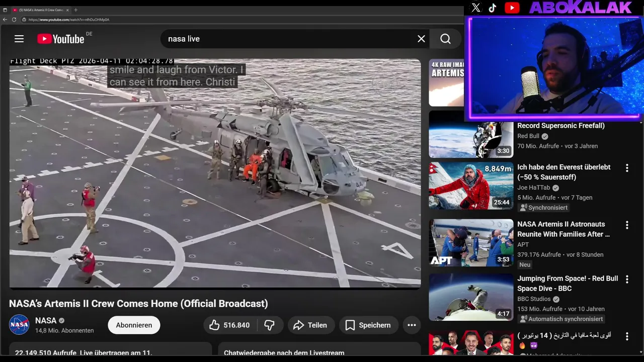Open 'Jumping From Space!' video title
The image size is (644, 362).
[x=568, y=284]
